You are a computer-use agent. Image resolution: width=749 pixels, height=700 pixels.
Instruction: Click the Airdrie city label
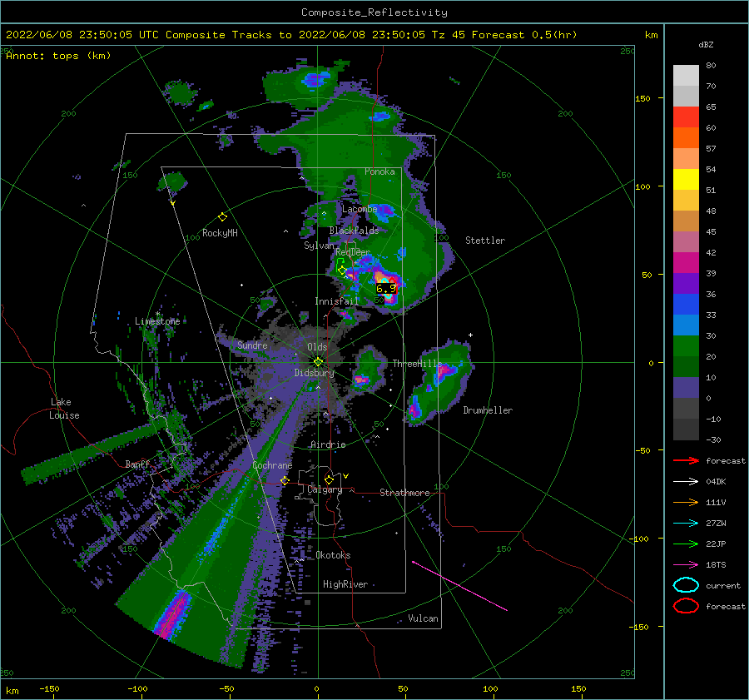328,444
